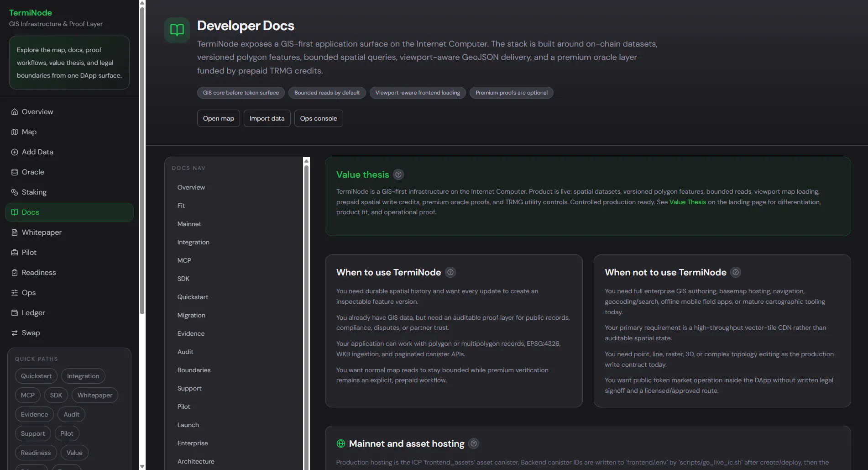This screenshot has width=868, height=470.
Task: Click the Readiness clipboard icon
Action: point(15,273)
